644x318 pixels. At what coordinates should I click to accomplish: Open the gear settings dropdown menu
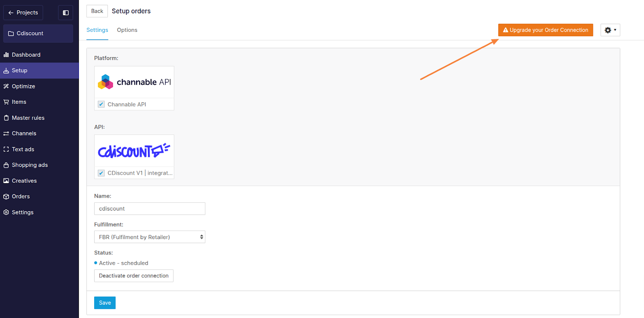pos(610,30)
